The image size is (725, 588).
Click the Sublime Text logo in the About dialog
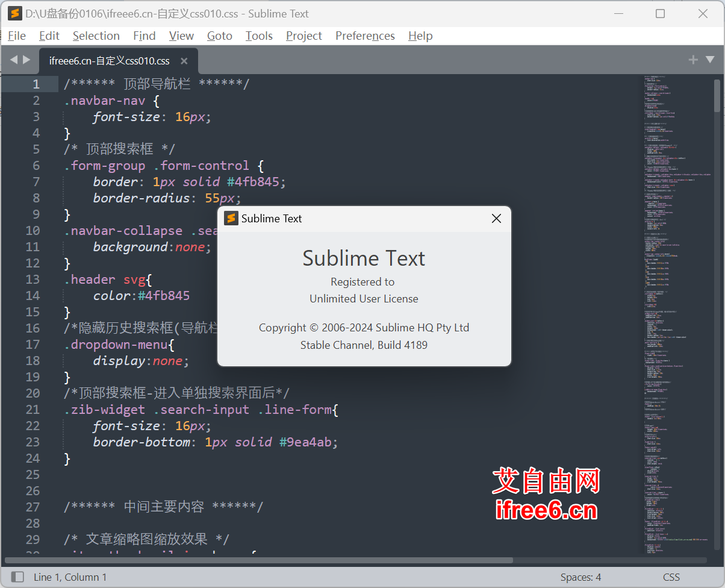pyautogui.click(x=231, y=218)
